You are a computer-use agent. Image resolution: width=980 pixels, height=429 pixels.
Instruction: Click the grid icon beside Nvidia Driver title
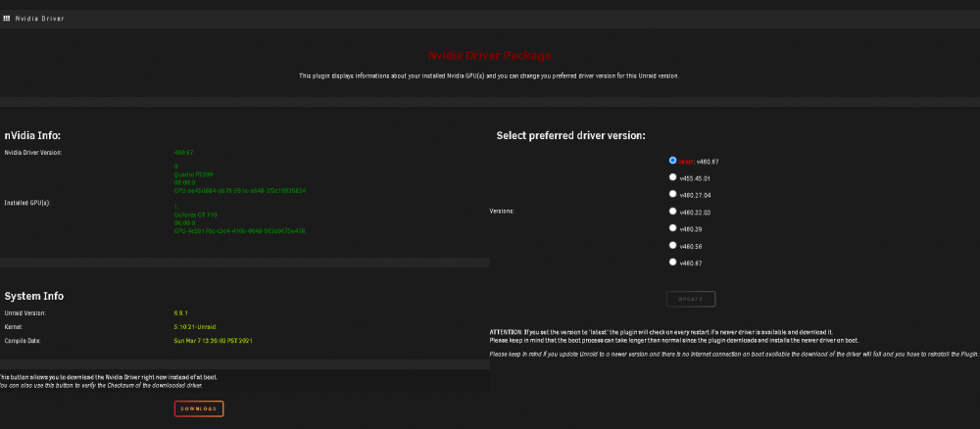coord(6,19)
